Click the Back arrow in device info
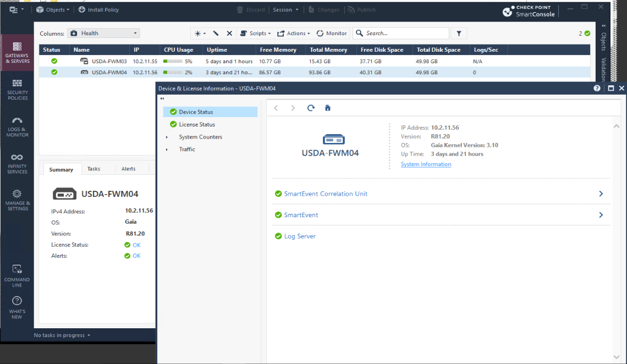The width and height of the screenshot is (627, 364). (276, 108)
